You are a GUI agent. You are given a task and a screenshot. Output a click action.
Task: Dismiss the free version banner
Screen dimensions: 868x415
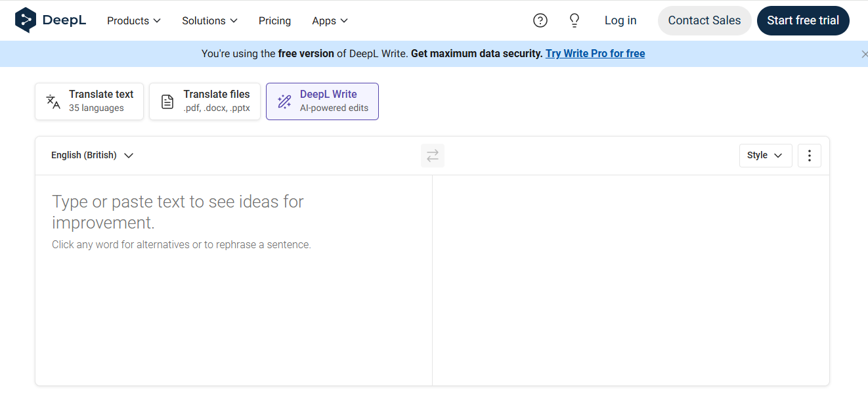click(863, 54)
